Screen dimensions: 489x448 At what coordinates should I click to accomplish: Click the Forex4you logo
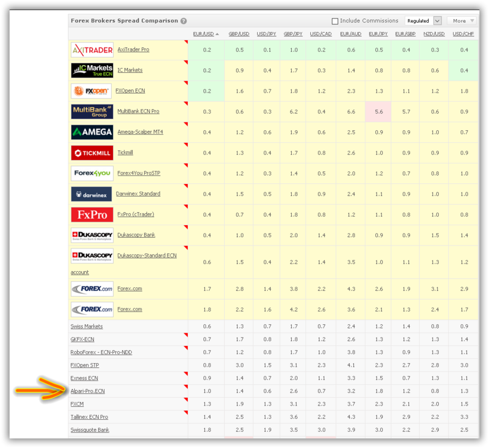click(92, 173)
